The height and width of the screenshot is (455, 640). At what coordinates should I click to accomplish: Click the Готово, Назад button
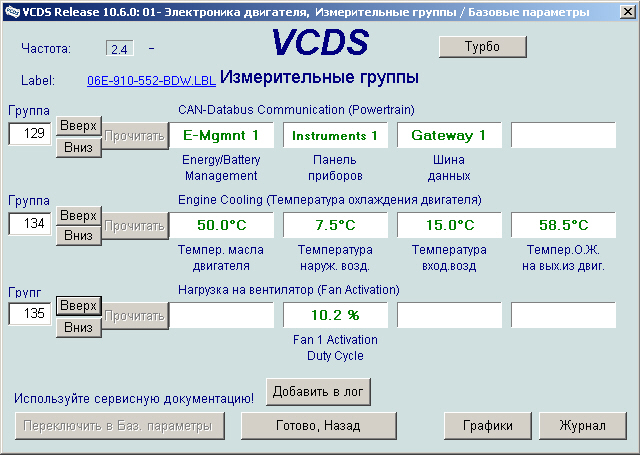tap(318, 426)
